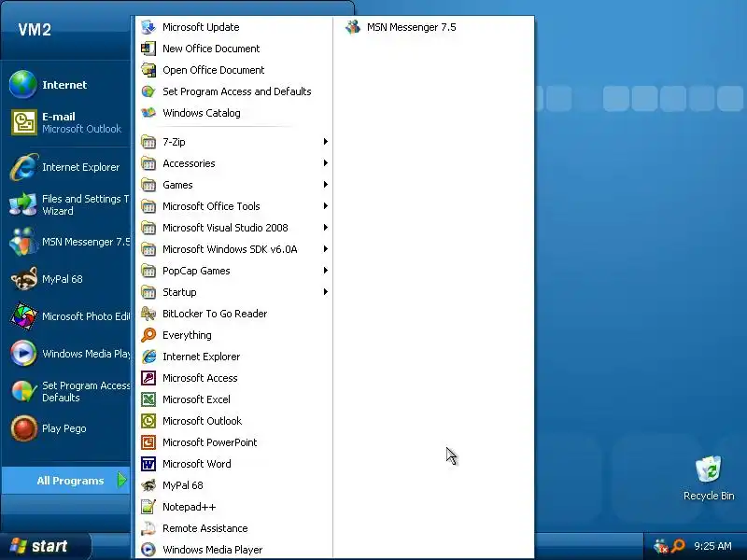Image resolution: width=747 pixels, height=560 pixels.
Task: Click the Internet Explorer icon in All Programs list
Action: [148, 357]
